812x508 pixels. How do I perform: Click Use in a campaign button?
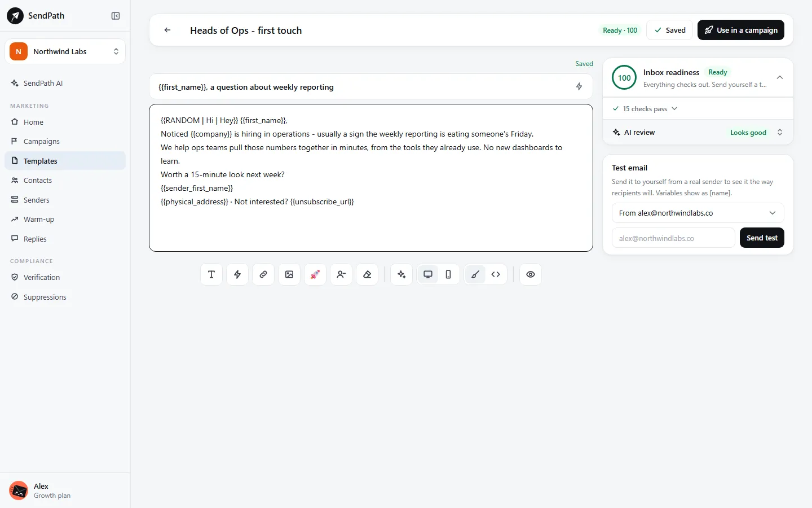pyautogui.click(x=741, y=30)
